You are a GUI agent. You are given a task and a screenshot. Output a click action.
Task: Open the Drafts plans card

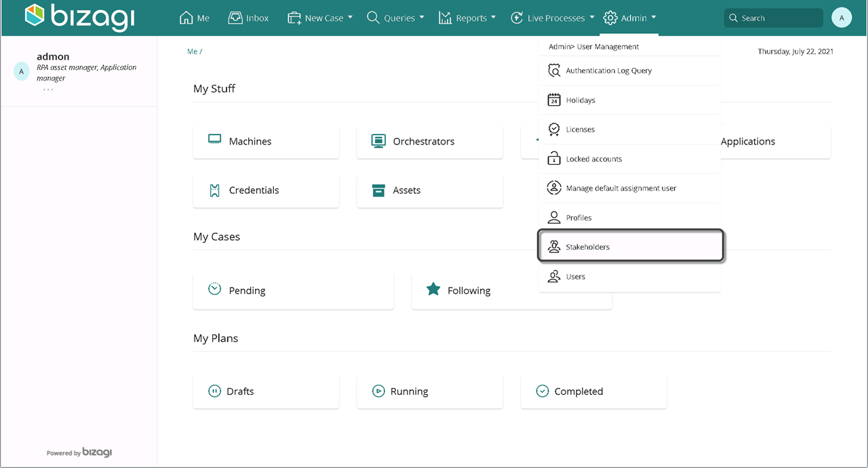tap(266, 391)
